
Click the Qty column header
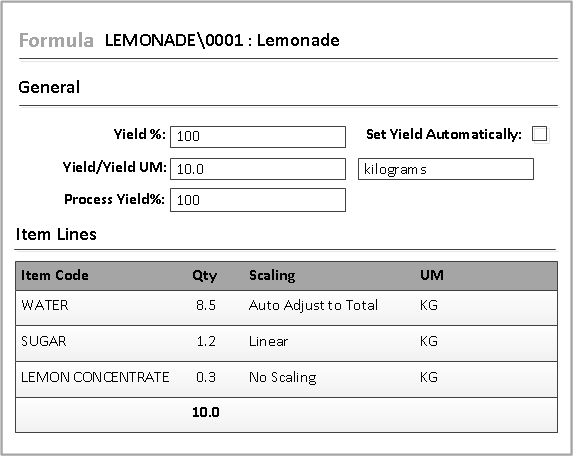(205, 275)
